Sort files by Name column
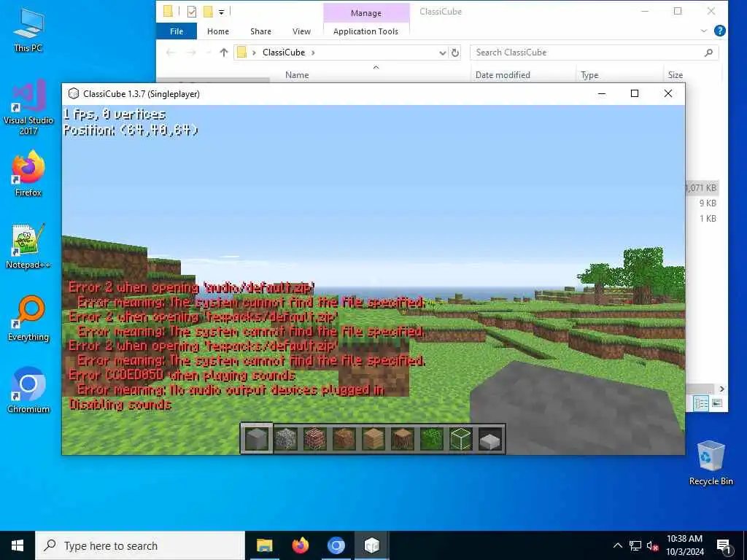 click(x=297, y=75)
